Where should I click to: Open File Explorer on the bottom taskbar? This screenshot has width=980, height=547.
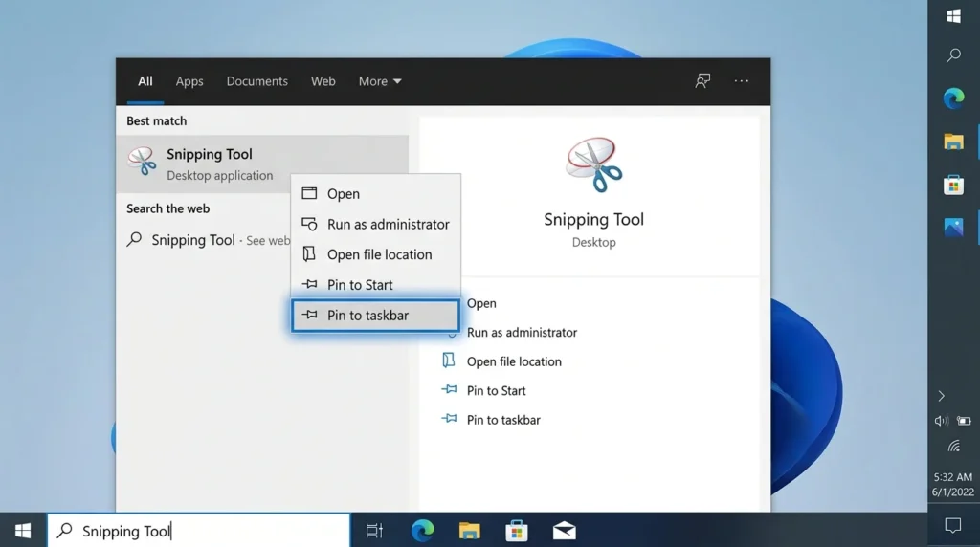tap(469, 531)
